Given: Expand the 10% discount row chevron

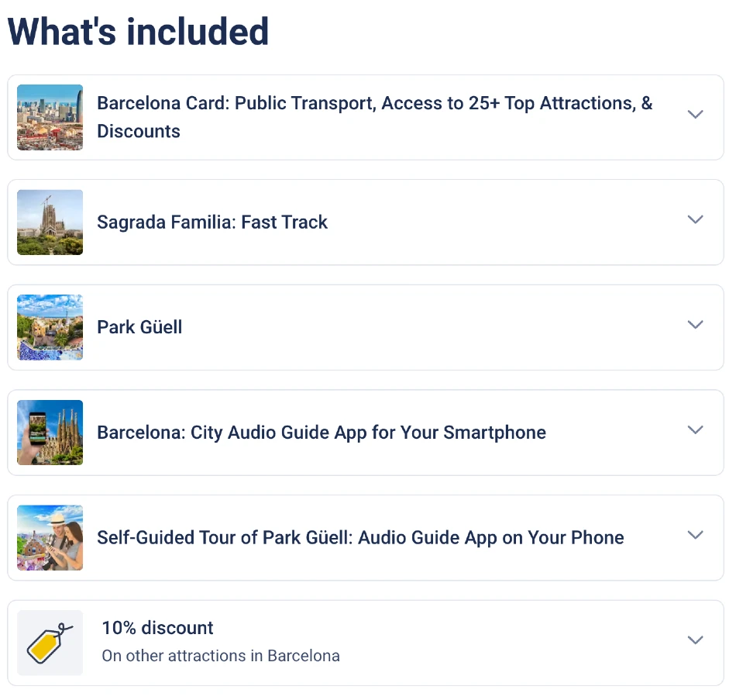Looking at the screenshot, I should coord(695,640).
